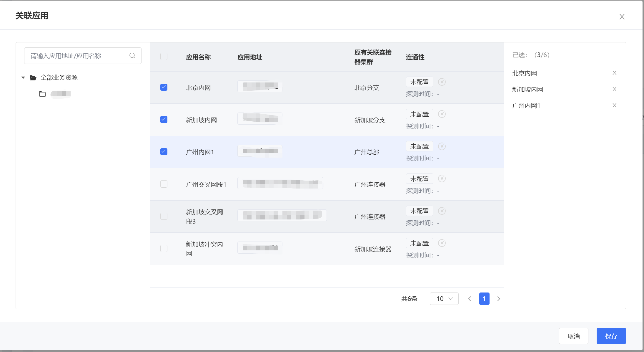Focus the 请输入应用地址/应用名称 search field
The image size is (644, 352).
[x=83, y=56]
